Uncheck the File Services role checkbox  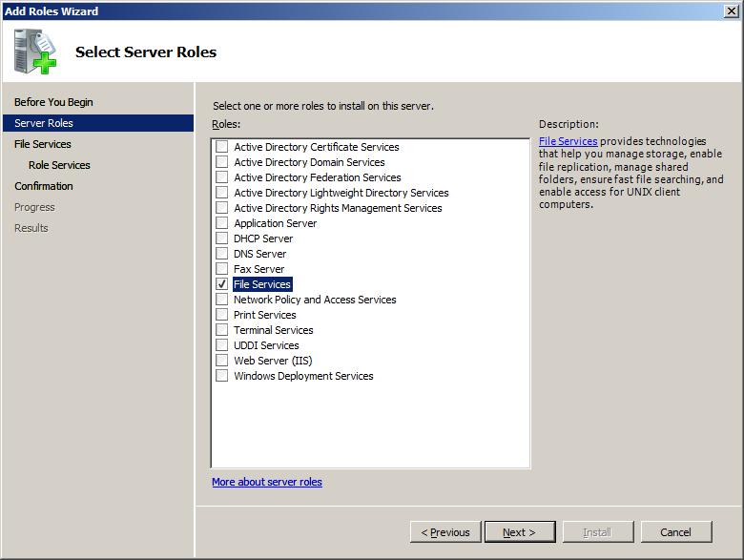tap(221, 283)
